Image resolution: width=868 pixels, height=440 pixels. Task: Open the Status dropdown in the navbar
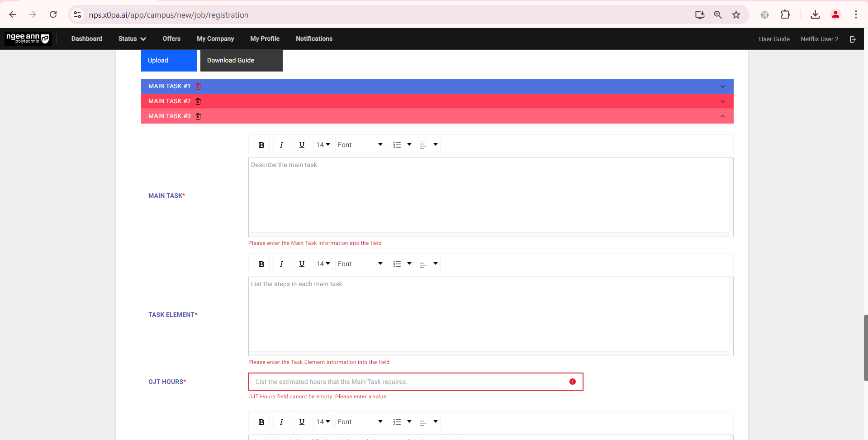(132, 38)
